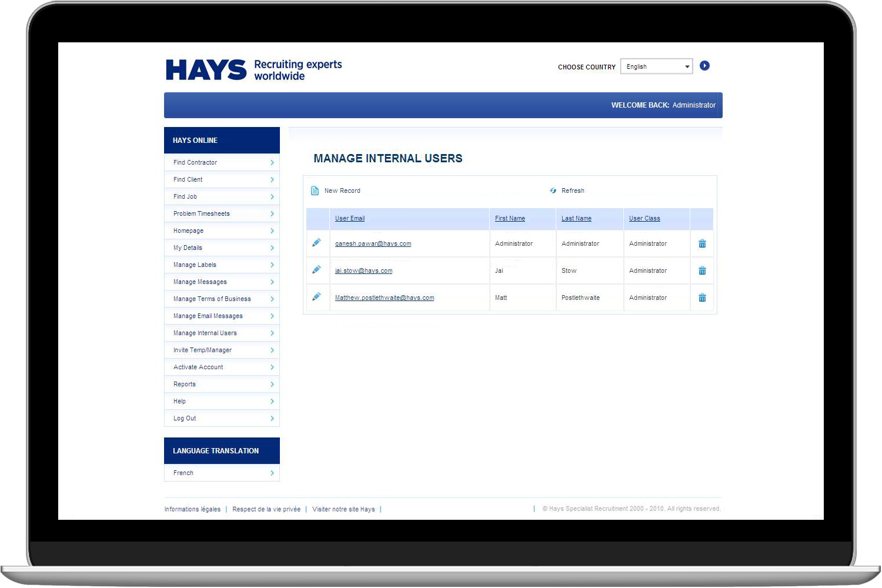Select Manage Terms of Business
882x588 pixels.
point(222,299)
